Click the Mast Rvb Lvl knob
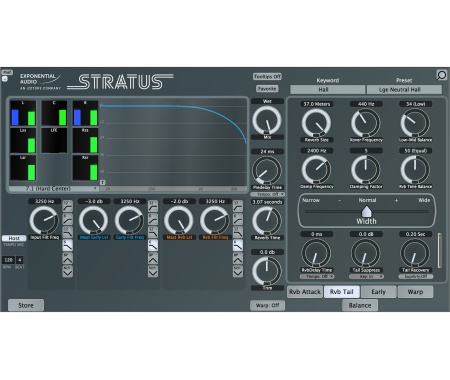450x380 pixels. (179, 220)
